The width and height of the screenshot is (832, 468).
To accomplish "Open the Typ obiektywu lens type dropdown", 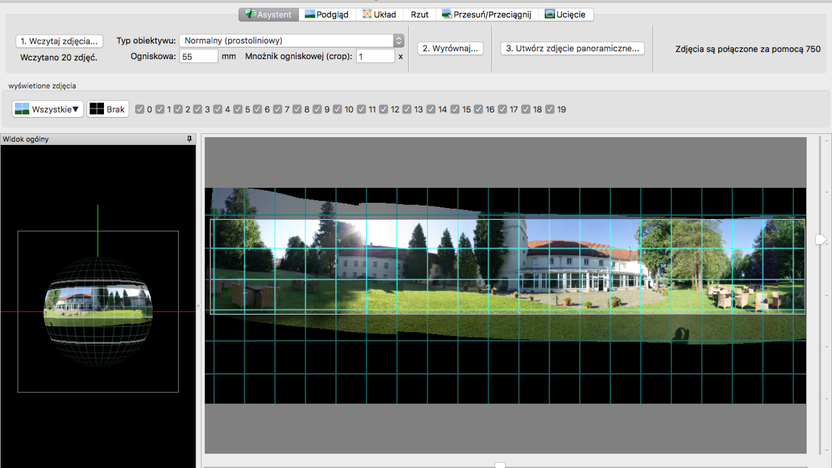I will pyautogui.click(x=292, y=40).
